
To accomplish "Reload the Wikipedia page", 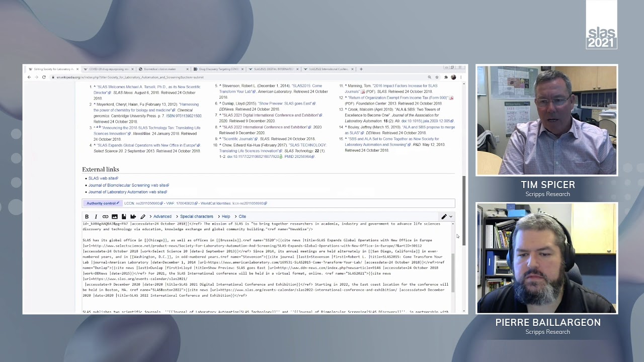I will [x=44, y=77].
